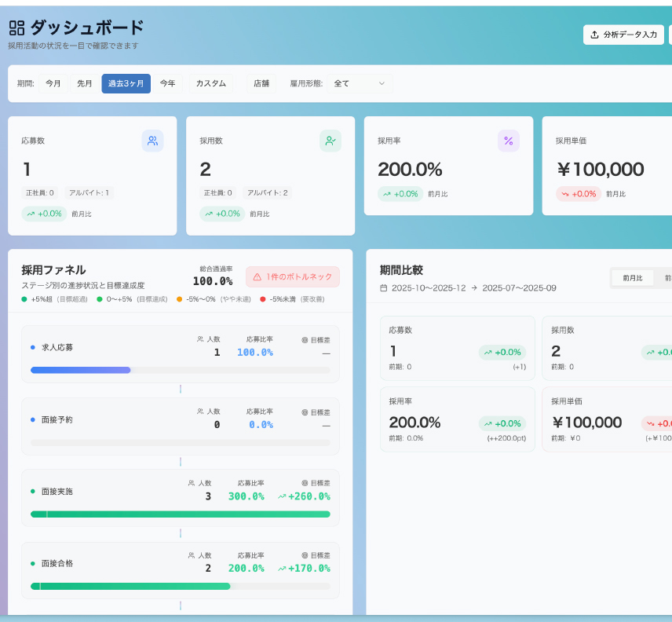
Task: Switch to the 前月比 comparison tab
Action: [633, 278]
